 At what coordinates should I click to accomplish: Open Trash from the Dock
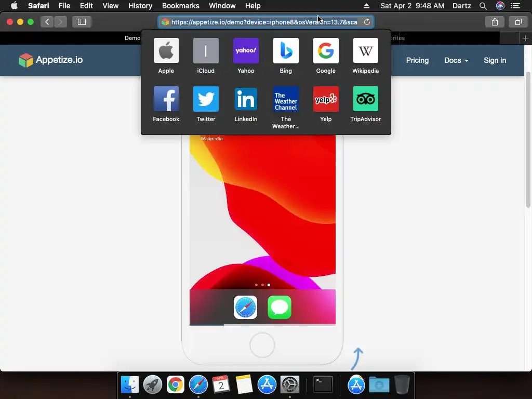coord(402,384)
